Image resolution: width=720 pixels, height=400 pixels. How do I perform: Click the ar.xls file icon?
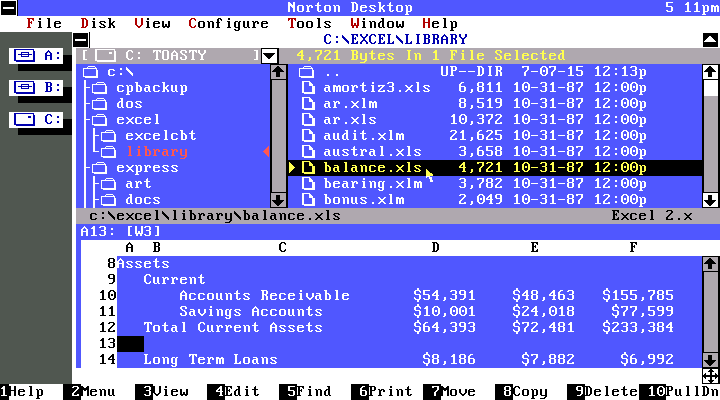[308, 120]
